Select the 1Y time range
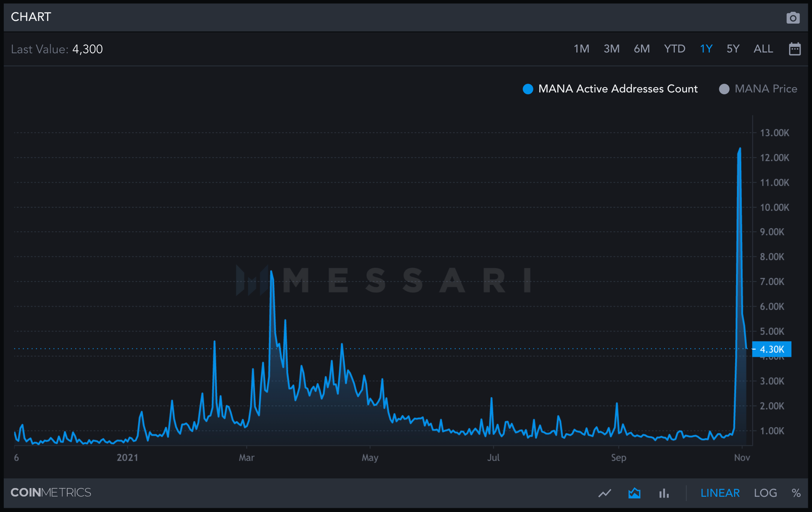 coord(706,49)
